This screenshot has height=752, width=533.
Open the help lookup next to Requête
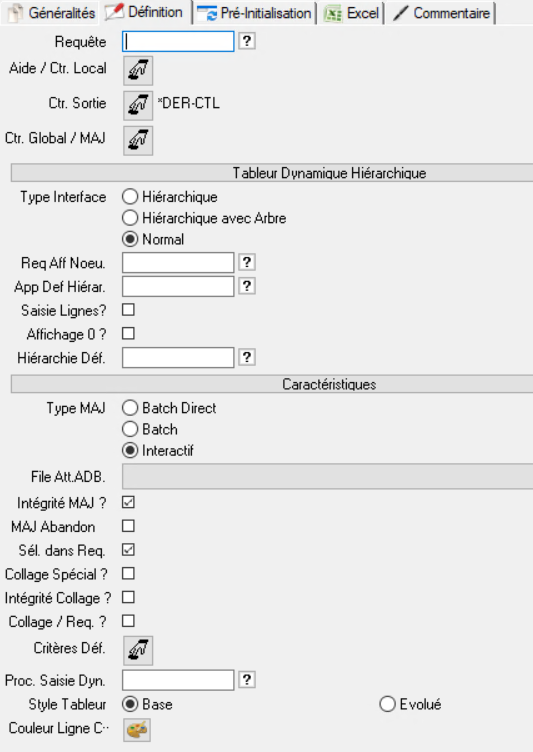point(247,41)
